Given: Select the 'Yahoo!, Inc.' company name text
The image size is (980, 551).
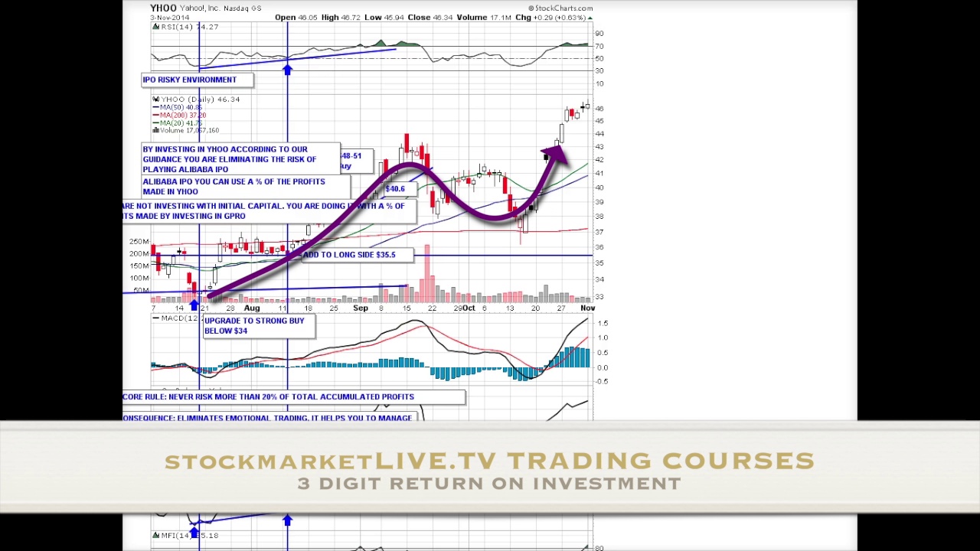Looking at the screenshot, I should point(199,8).
